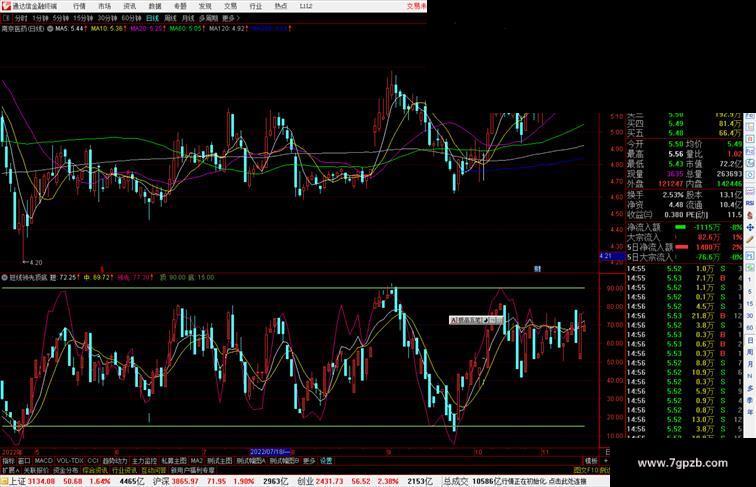The width and height of the screenshot is (756, 487).
Task: Select the 日线 daily period
Action: (152, 18)
